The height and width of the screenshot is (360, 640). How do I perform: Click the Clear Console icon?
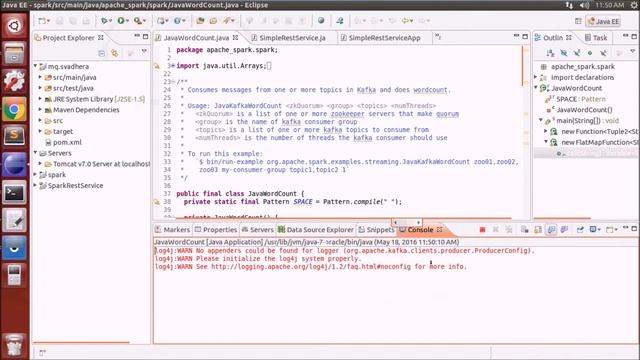(x=524, y=230)
